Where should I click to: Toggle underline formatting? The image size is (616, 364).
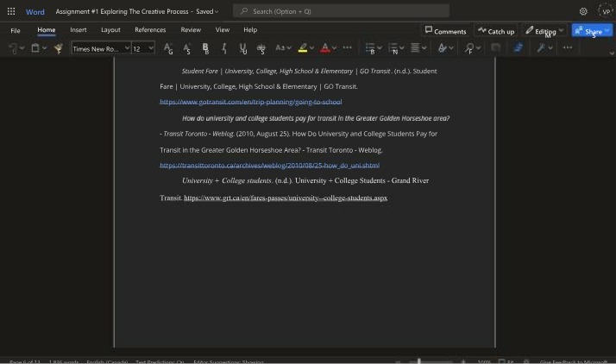point(242,48)
